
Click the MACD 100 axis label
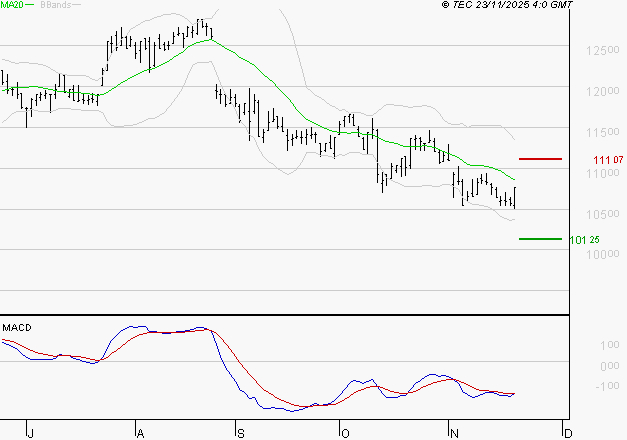(x=610, y=345)
